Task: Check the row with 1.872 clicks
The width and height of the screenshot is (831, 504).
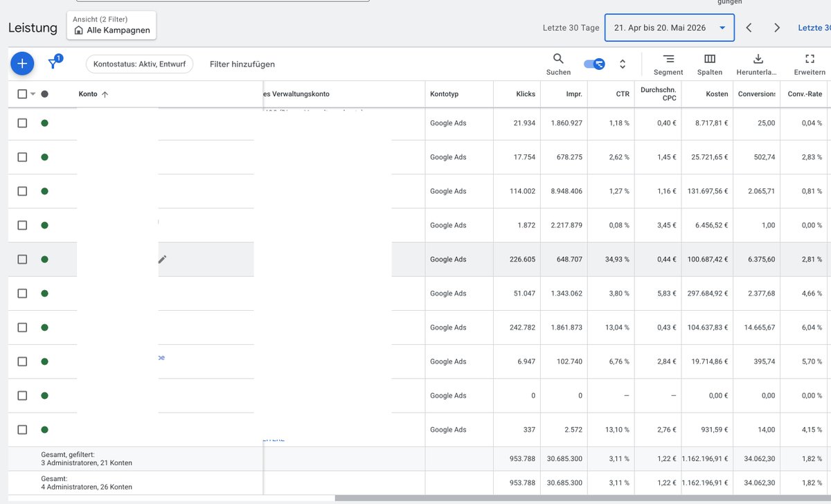Action: pos(22,225)
